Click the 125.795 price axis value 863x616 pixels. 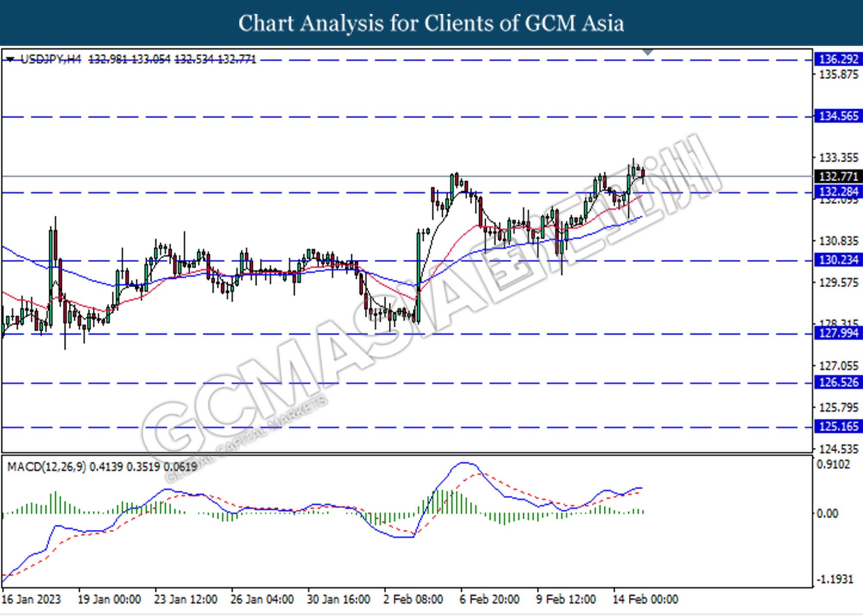[x=838, y=407]
